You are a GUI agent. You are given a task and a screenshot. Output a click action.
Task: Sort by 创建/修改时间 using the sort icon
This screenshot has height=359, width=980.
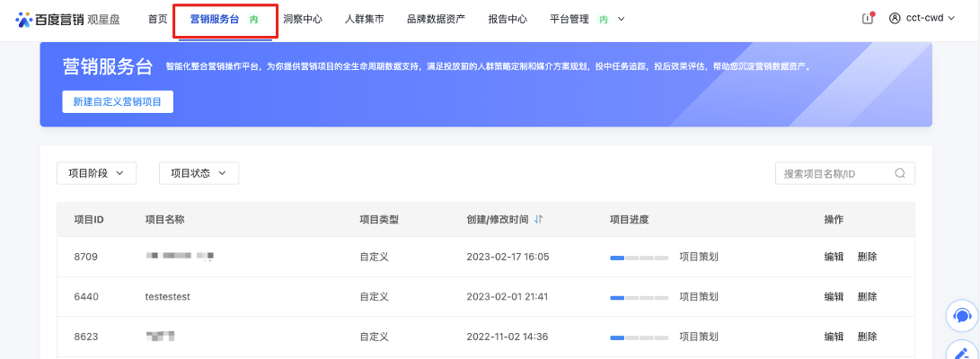539,220
